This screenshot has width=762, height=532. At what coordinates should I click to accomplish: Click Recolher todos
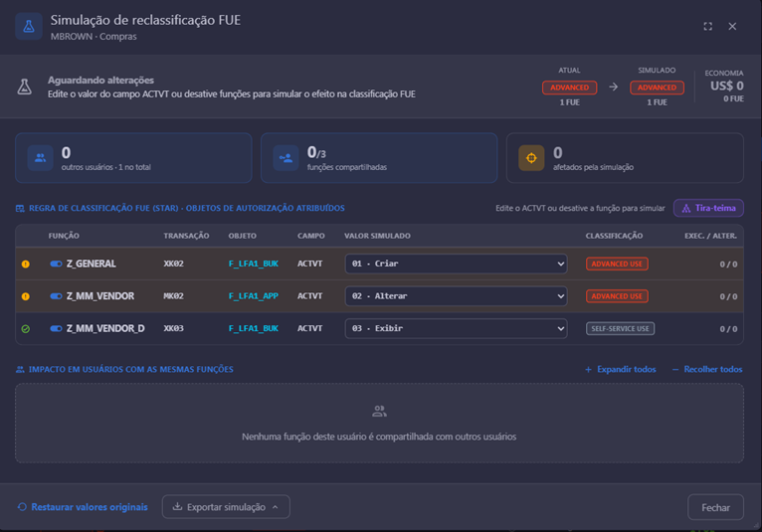pyautogui.click(x=707, y=369)
